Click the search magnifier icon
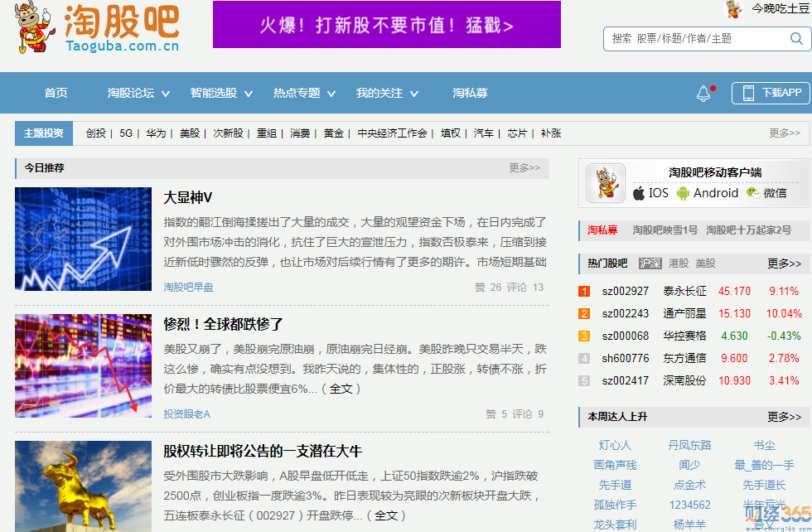This screenshot has width=812, height=532. click(x=796, y=38)
